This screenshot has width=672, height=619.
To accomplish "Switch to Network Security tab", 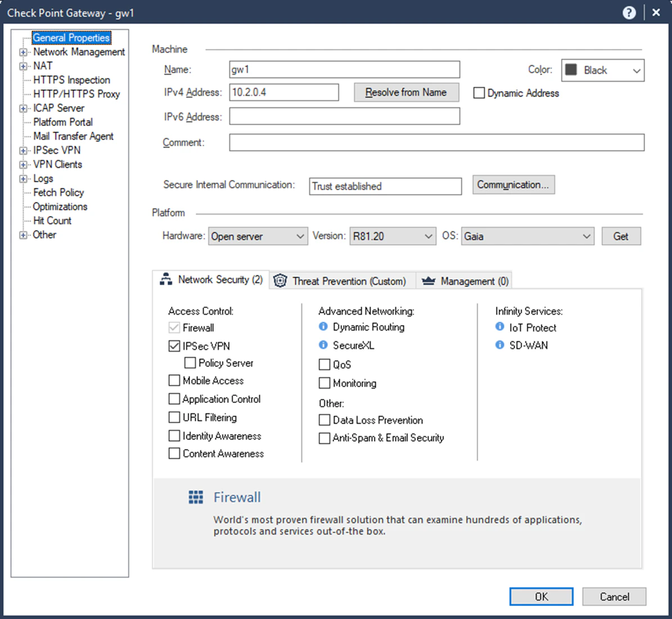I will 211,280.
